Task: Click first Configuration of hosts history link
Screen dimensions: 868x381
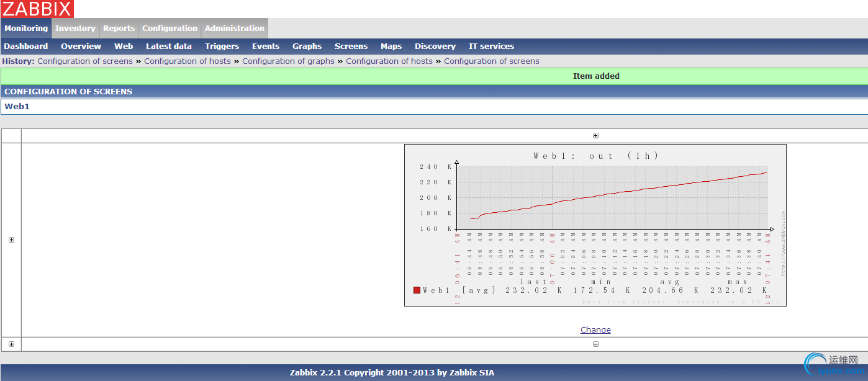Action: [x=188, y=61]
